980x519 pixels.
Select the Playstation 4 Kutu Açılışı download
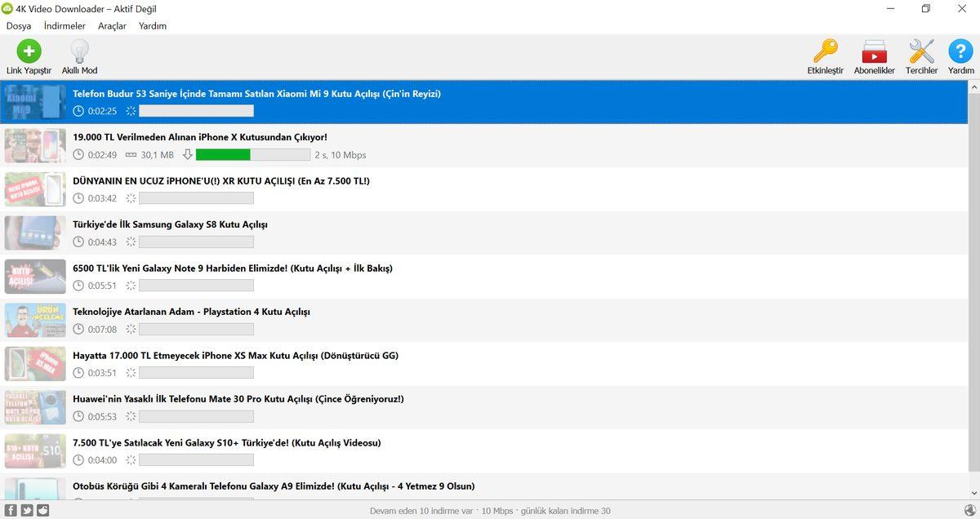click(x=191, y=312)
